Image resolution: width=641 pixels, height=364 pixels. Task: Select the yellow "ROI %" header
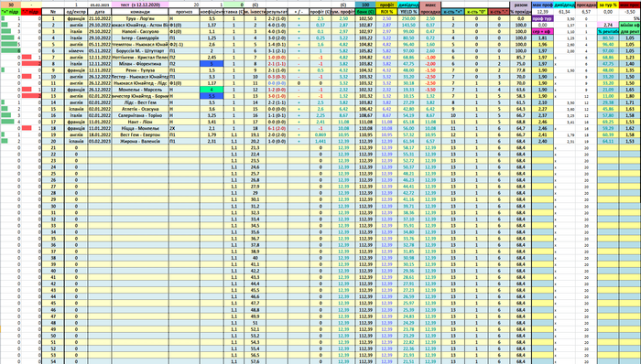(x=386, y=12)
